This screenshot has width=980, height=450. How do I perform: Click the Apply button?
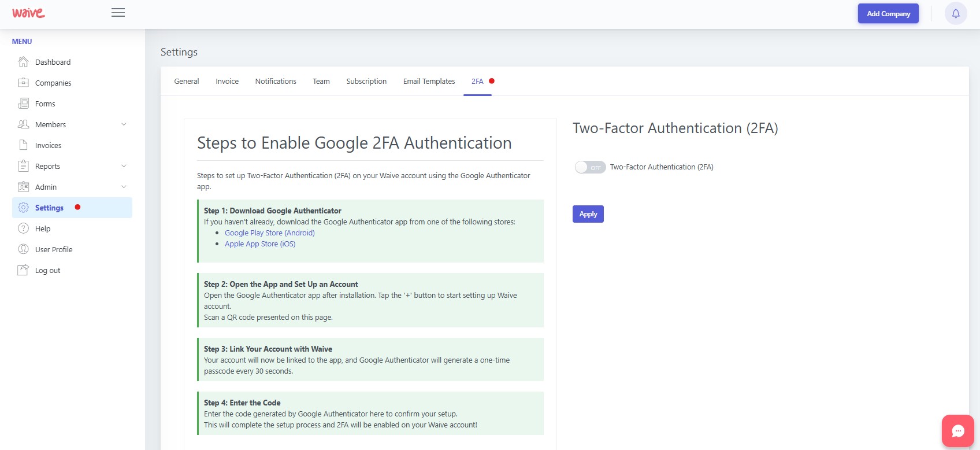588,214
